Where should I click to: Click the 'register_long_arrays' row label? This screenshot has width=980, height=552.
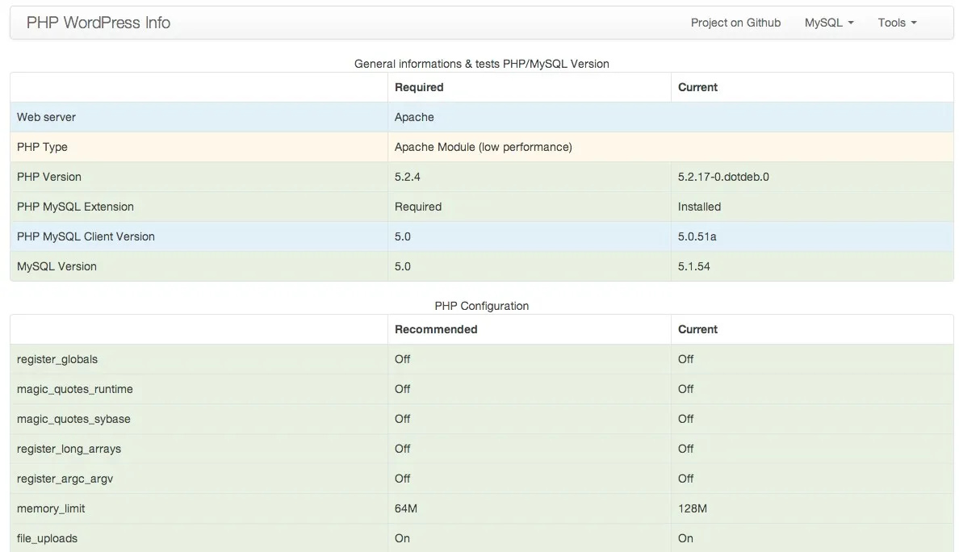pyautogui.click(x=69, y=449)
